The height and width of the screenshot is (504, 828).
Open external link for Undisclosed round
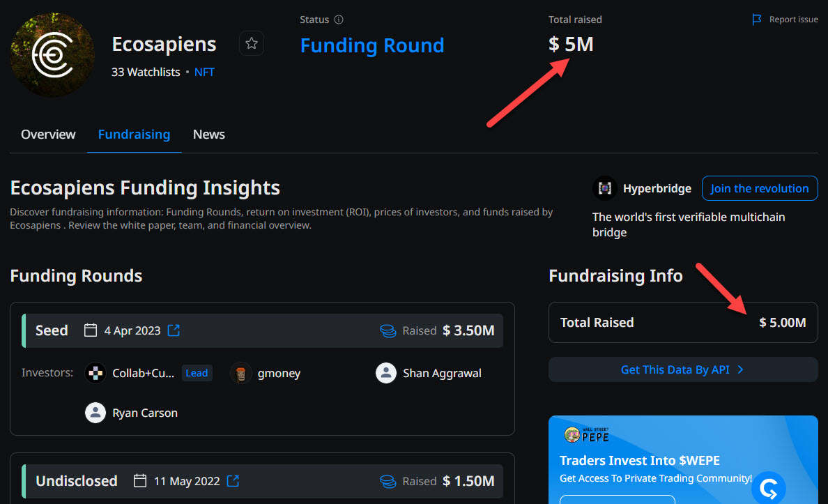point(233,481)
